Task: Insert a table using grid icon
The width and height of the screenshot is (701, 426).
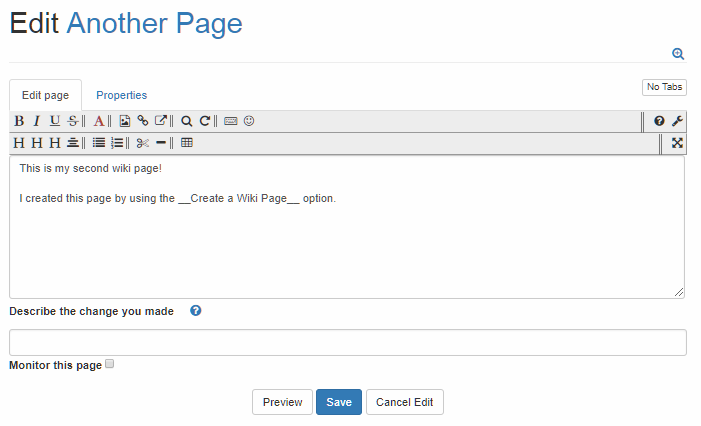Action: click(187, 143)
